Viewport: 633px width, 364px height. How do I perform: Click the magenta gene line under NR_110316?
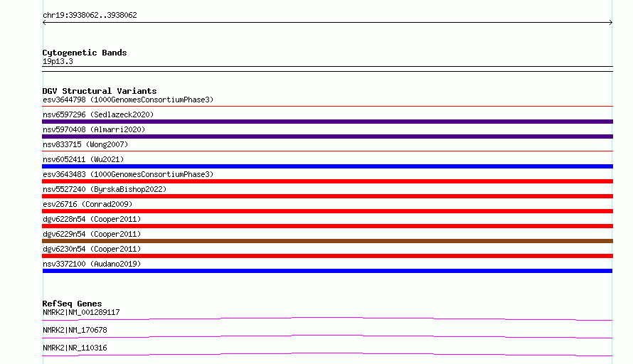click(327, 354)
